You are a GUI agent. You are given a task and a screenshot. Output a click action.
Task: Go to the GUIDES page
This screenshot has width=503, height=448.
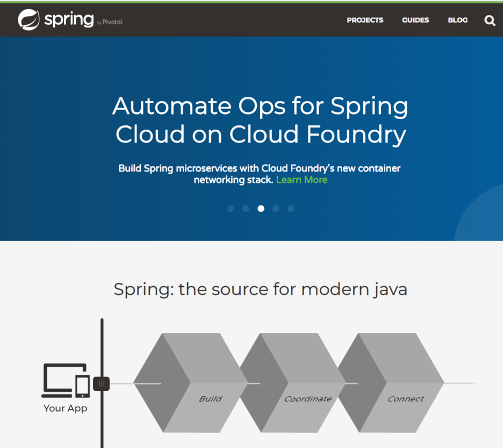(415, 20)
